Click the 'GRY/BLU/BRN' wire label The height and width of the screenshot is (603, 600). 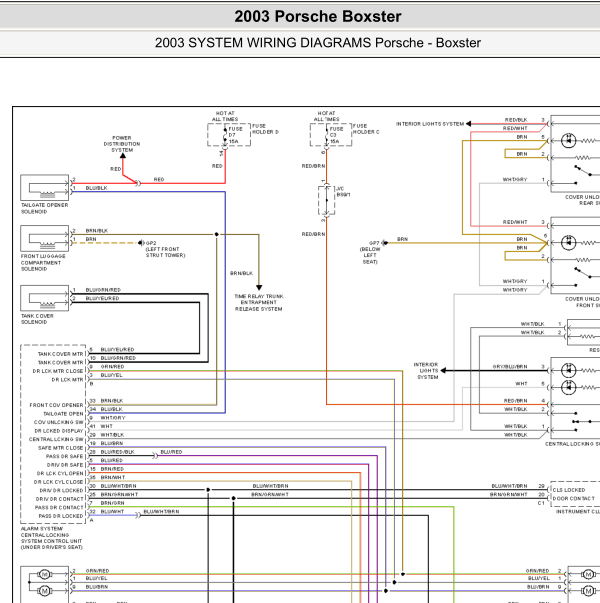tap(510, 367)
